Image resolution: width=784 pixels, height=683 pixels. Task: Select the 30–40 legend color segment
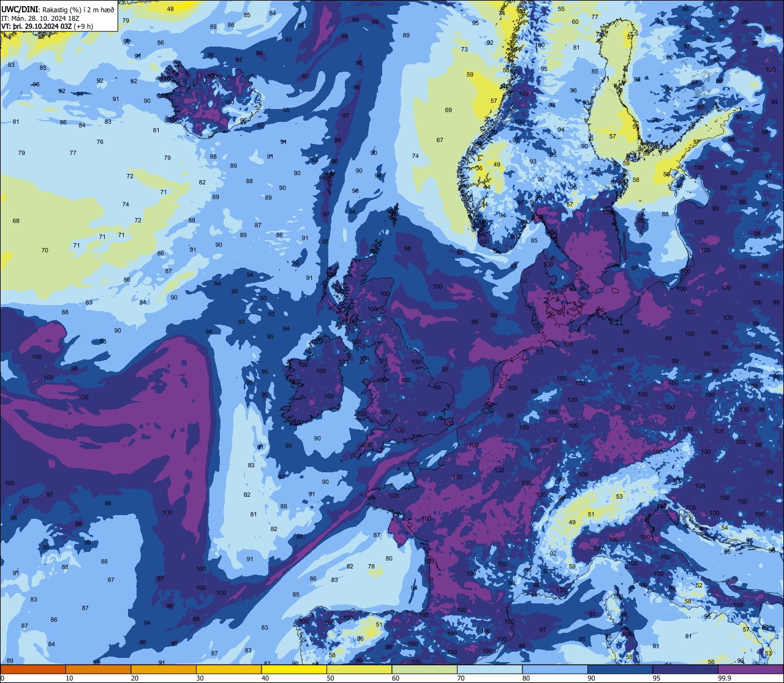[228, 669]
